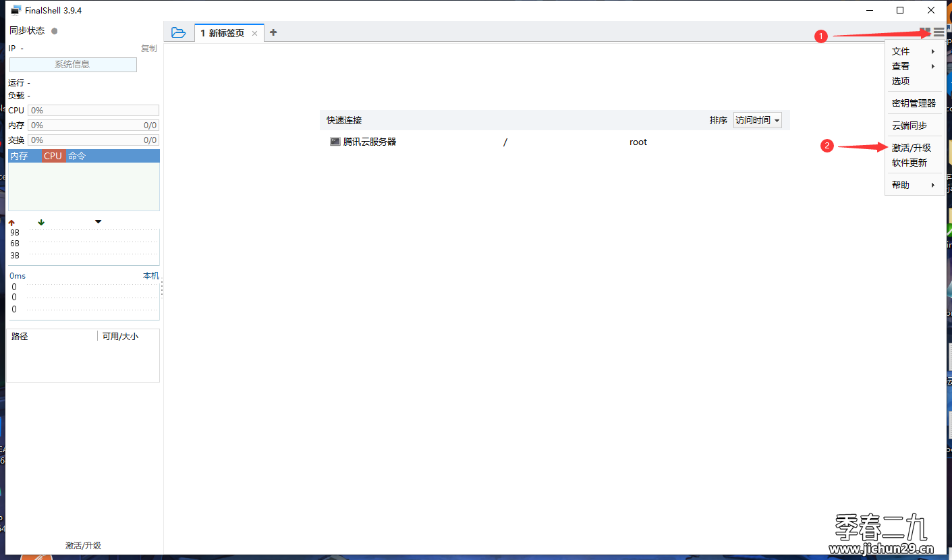This screenshot has width=952, height=560.
Task: Open 密钥管理器 from the menu
Action: (x=914, y=103)
